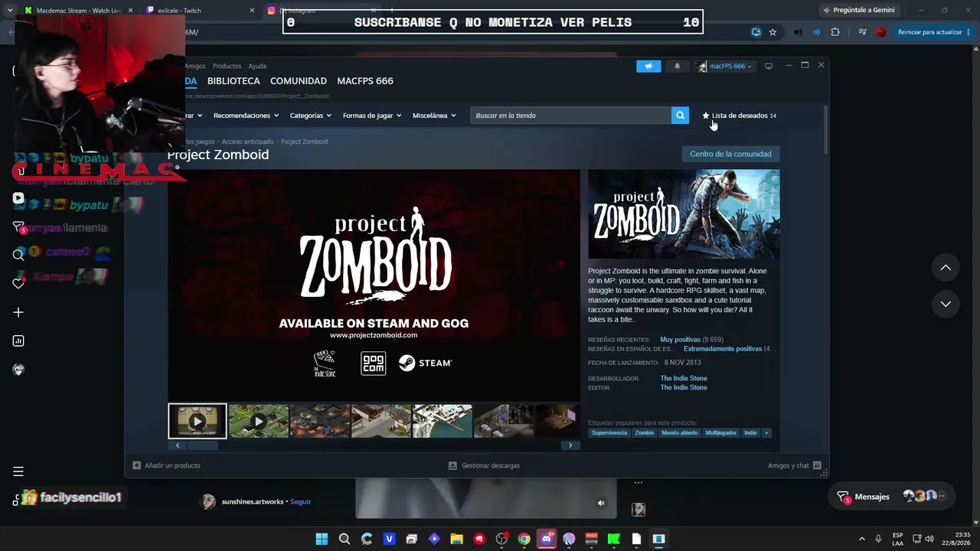Screen dimensions: 980x551
Task: Open Instagram reels icon in sidebar
Action: coord(18,198)
